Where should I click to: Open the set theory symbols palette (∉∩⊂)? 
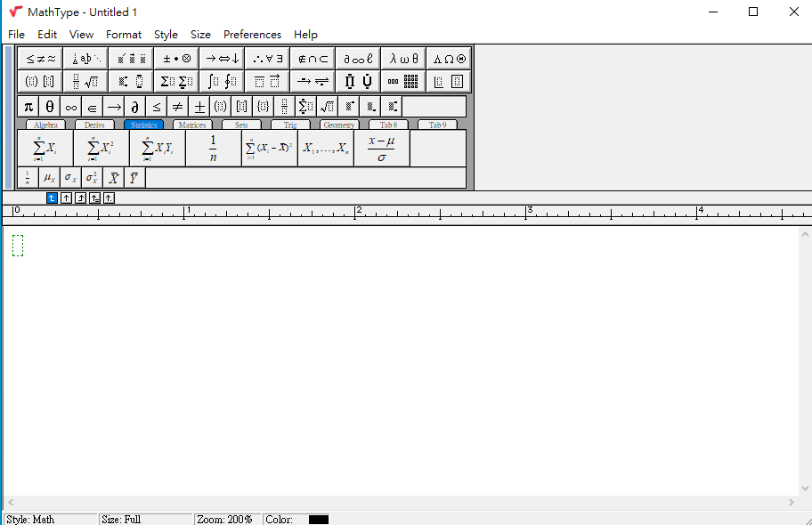click(x=313, y=59)
